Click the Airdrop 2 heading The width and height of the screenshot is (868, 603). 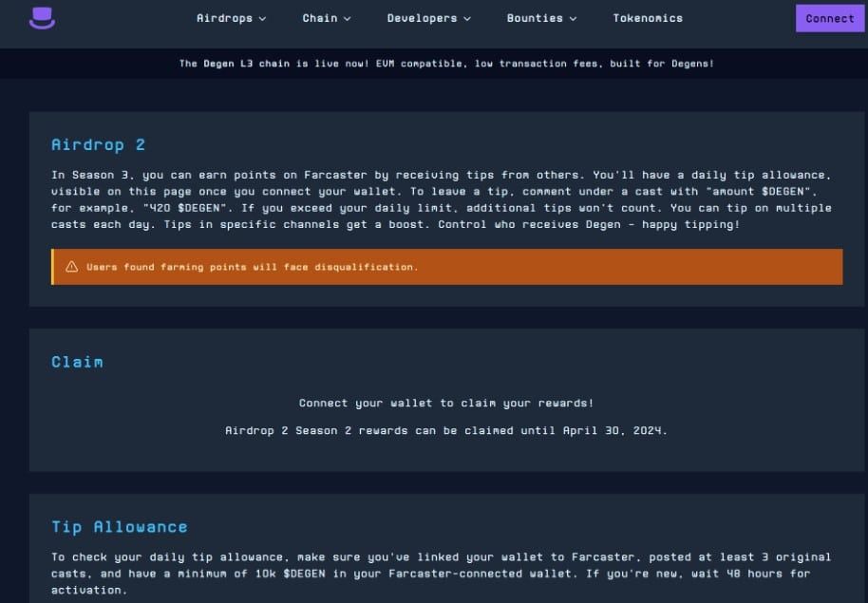[x=98, y=145]
